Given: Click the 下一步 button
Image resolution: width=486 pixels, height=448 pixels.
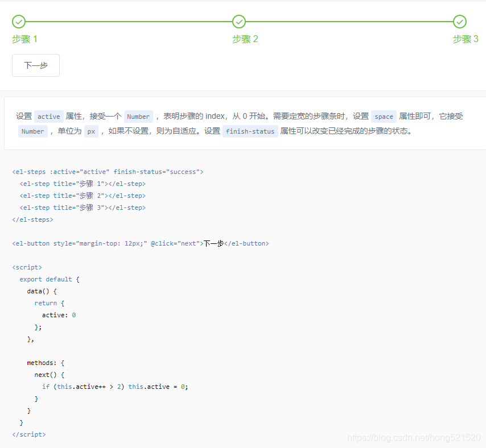Looking at the screenshot, I should tap(36, 65).
